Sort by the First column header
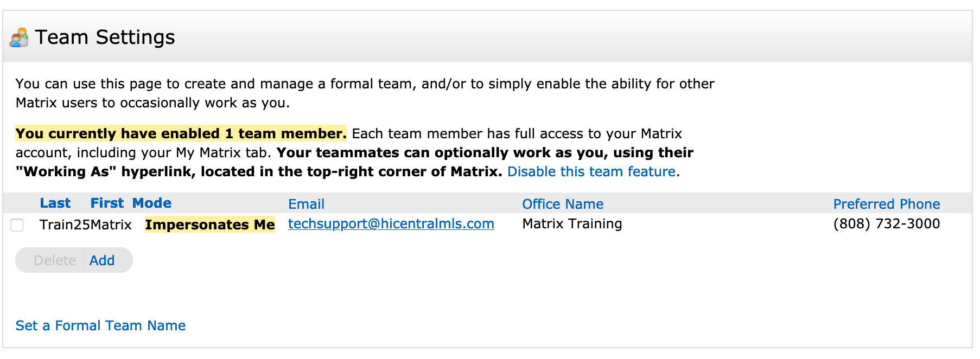The image size is (980, 359). coord(107,203)
